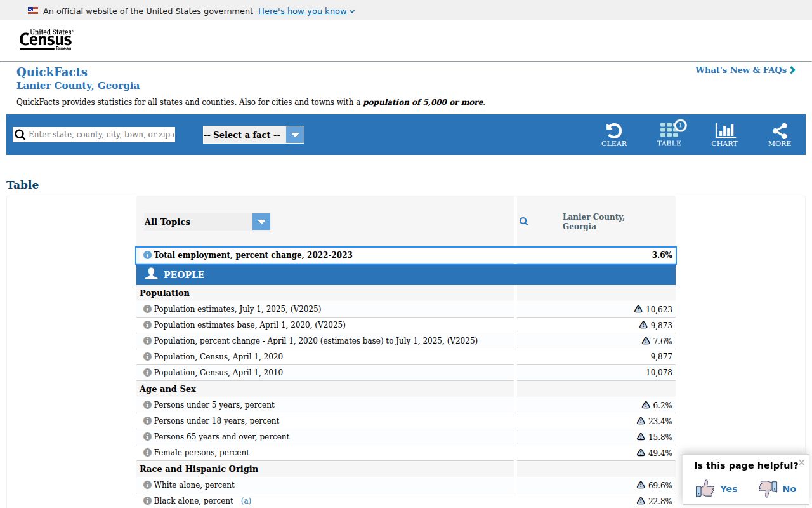
Task: Click the PEOPLE section header
Action: click(406, 275)
